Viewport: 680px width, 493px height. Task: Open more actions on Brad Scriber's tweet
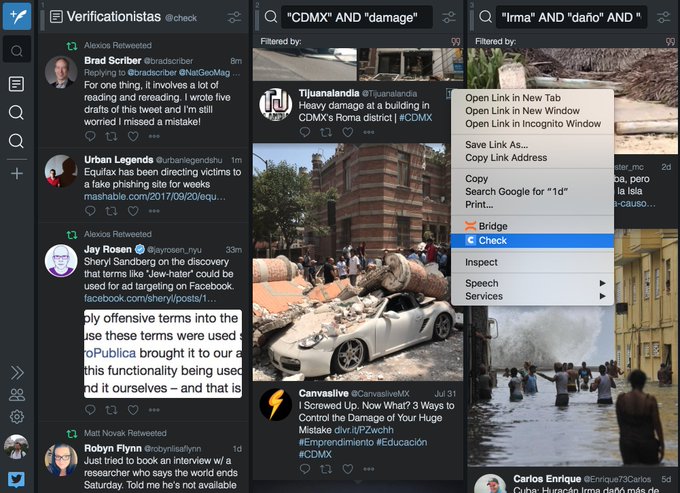(154, 136)
